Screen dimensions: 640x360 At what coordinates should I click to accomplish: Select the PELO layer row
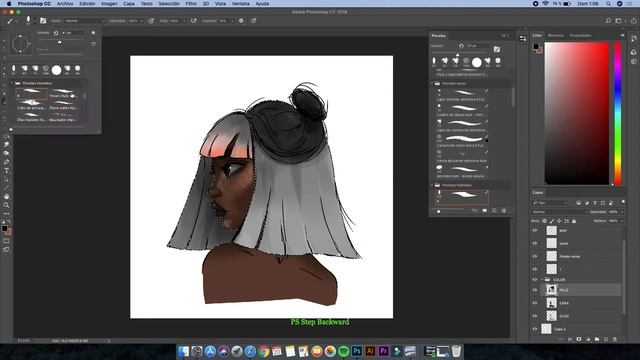click(x=581, y=290)
